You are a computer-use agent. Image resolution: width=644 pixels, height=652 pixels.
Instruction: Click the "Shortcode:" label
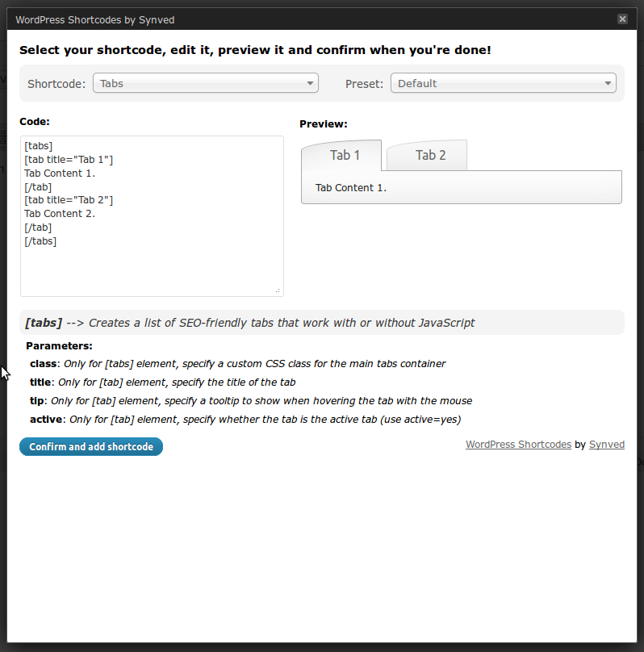(x=56, y=84)
